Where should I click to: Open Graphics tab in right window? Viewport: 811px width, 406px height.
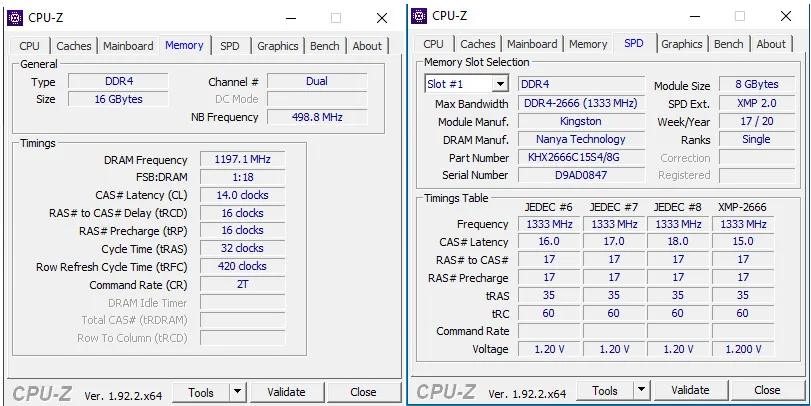682,44
